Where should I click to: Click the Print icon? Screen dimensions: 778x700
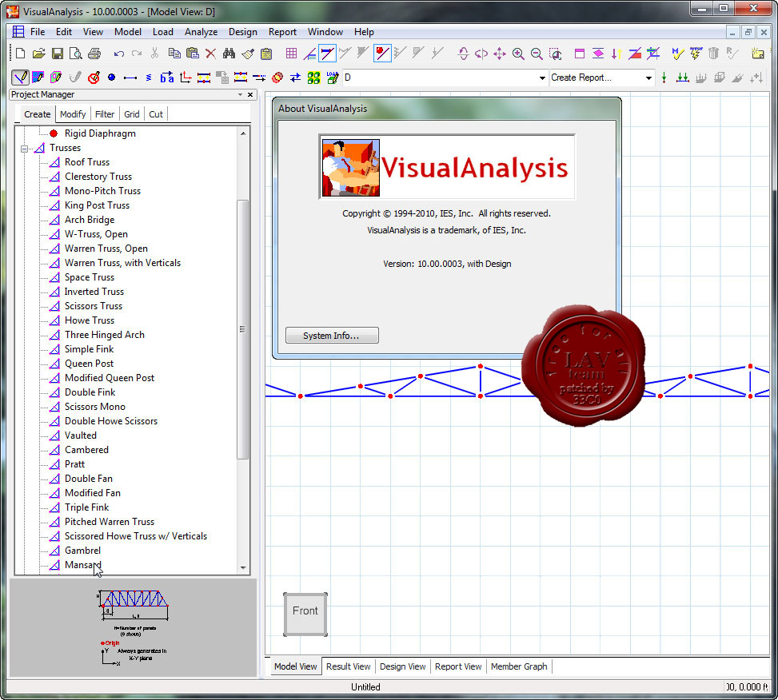(94, 54)
